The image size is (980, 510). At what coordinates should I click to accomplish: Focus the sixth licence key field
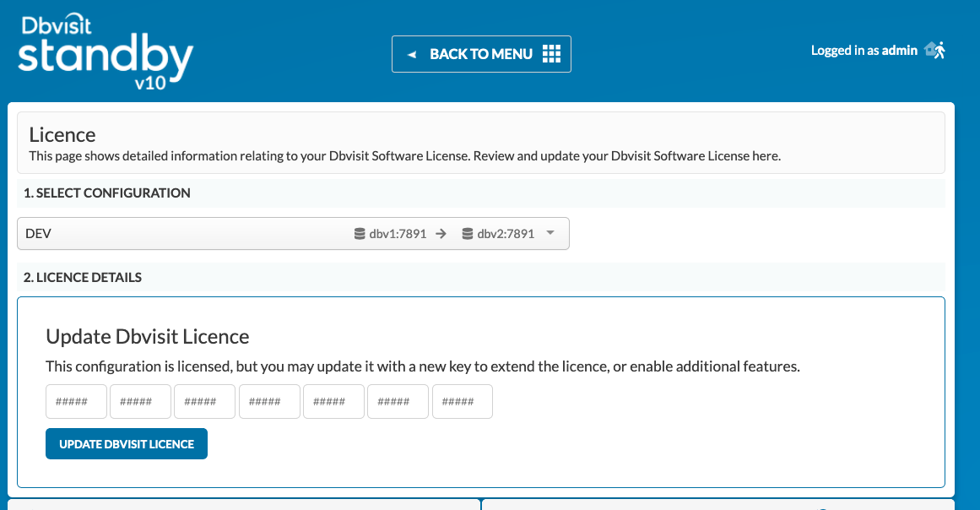[x=398, y=401]
